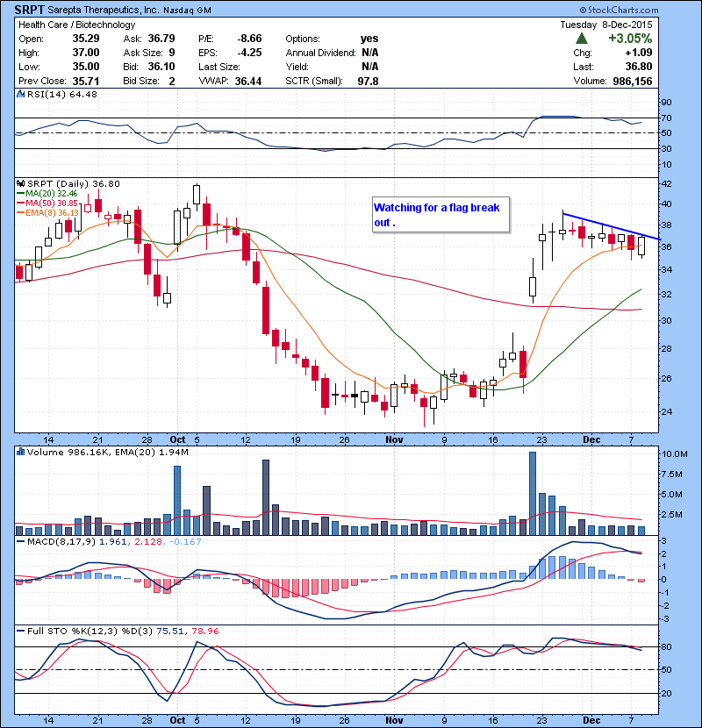Click the Full STO legend line marker
Screen dimensions: 702x728
(x=21, y=631)
